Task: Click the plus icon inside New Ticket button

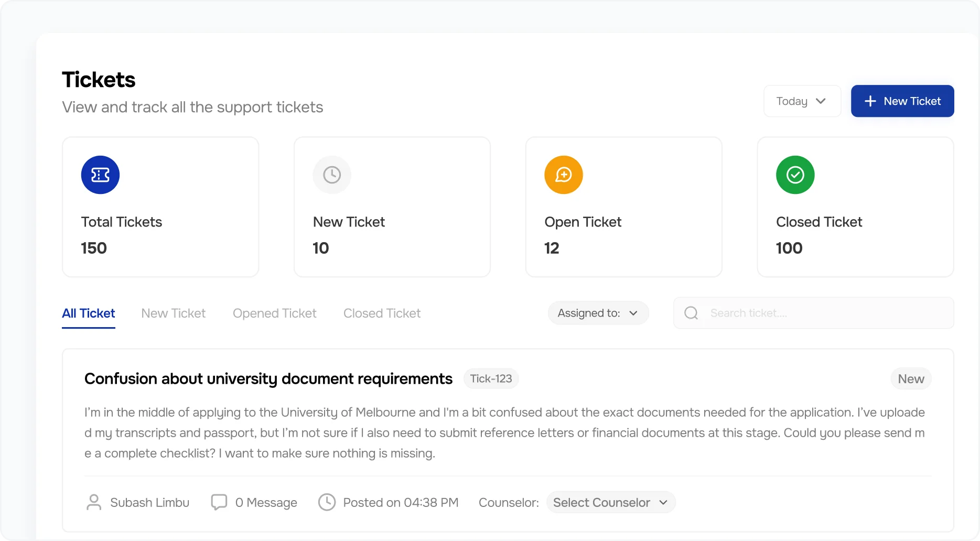Action: tap(870, 101)
